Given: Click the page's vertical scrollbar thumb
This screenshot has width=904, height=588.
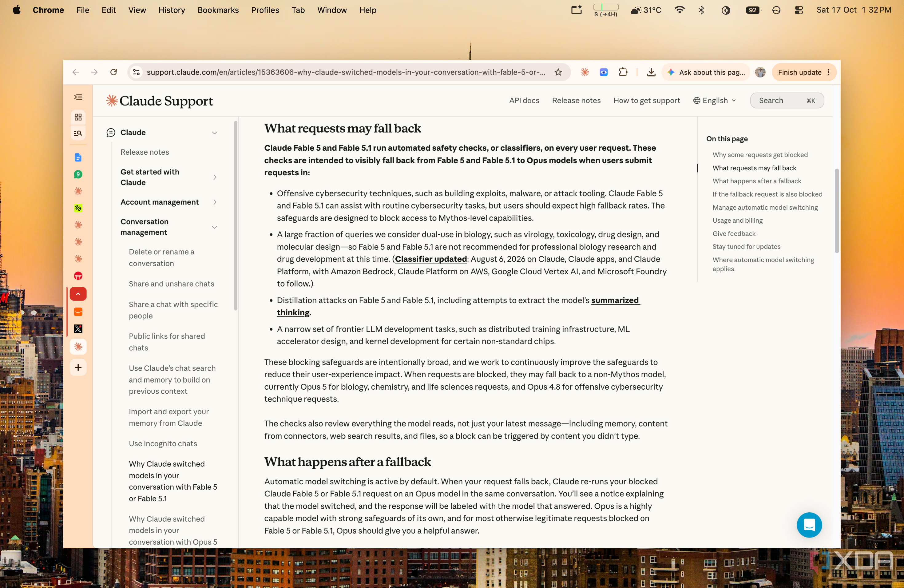Looking at the screenshot, I should point(836,211).
